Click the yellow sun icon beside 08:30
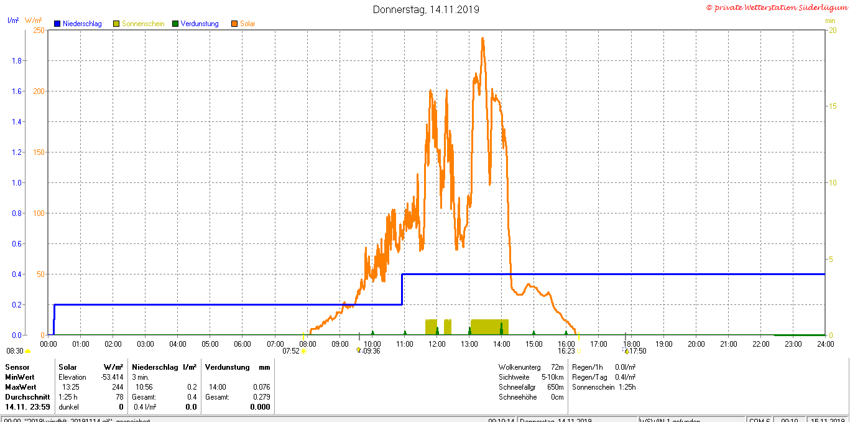868x422 pixels. (27, 352)
